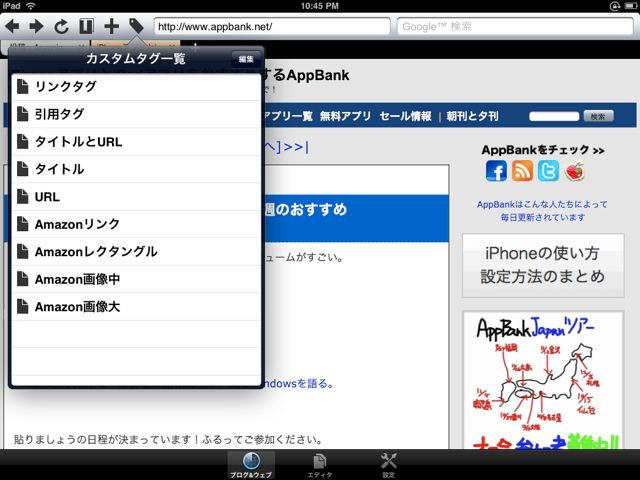640x480 pixels.
Task: Open the 設定 bottom tab
Action: 388,465
